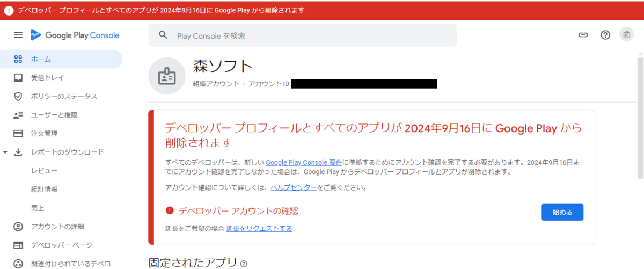The image size is (644, 269).
Task: Click the help icon next to 固定されたアプリ
Action: (x=244, y=264)
